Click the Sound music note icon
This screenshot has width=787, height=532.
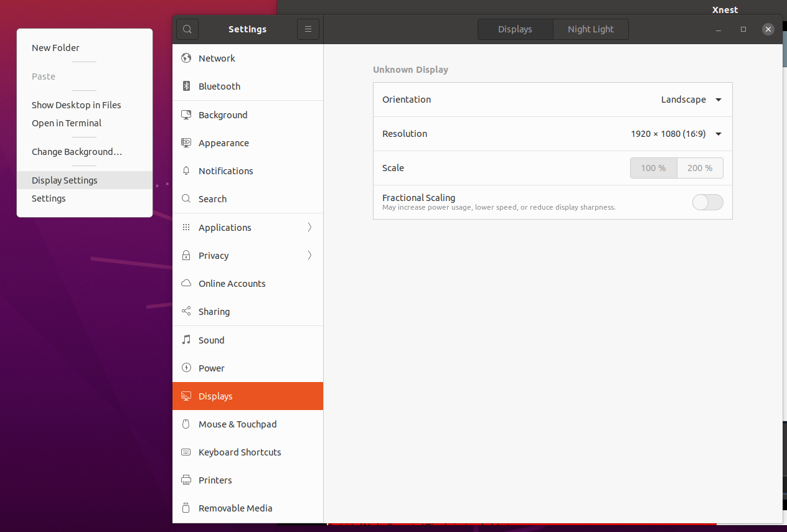point(186,340)
